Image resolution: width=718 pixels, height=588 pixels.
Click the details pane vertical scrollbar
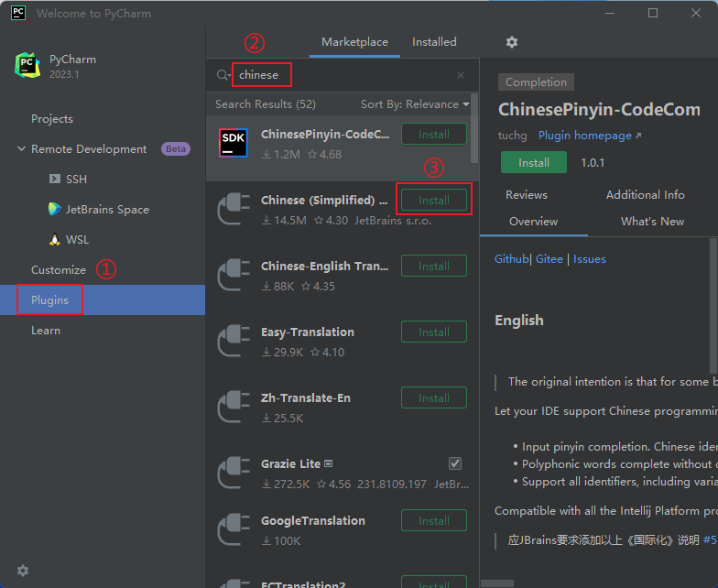pos(713,306)
